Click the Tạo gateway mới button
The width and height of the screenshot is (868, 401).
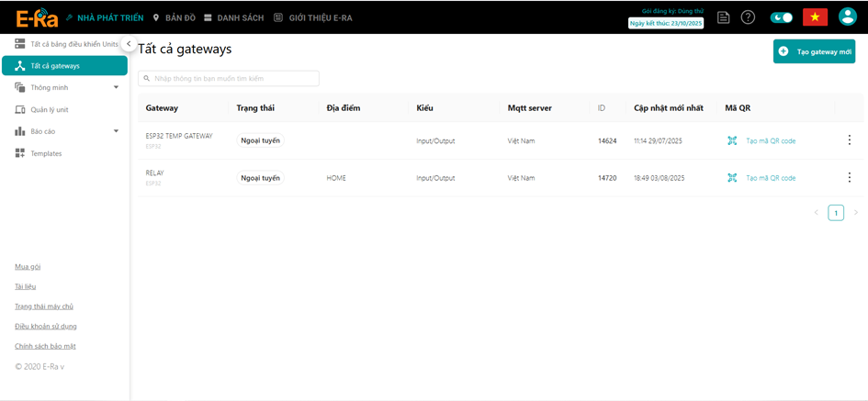coord(815,51)
